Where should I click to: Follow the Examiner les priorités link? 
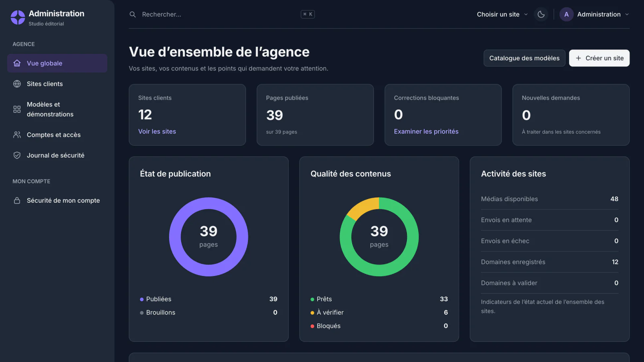pos(426,132)
